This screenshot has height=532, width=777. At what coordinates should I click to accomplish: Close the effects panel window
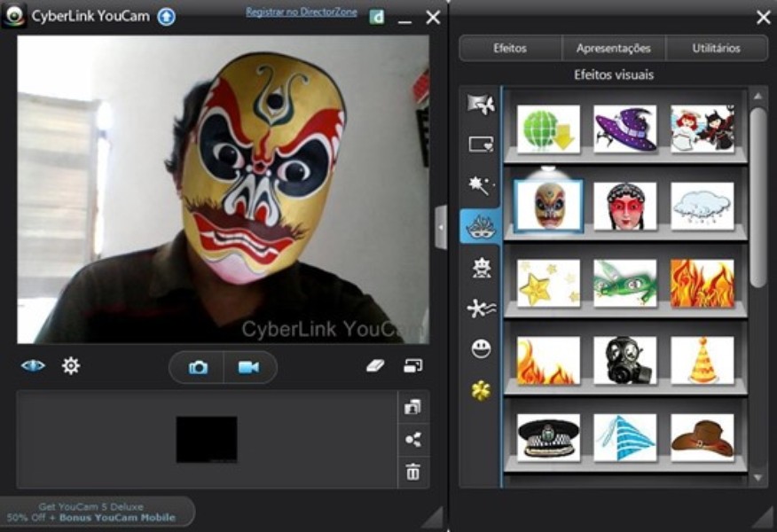point(764,18)
